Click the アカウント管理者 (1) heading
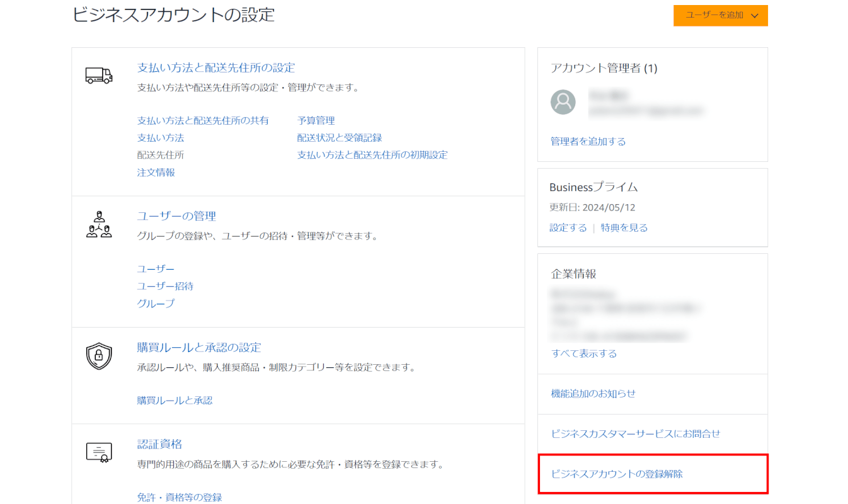The width and height of the screenshot is (848, 504). tap(604, 68)
